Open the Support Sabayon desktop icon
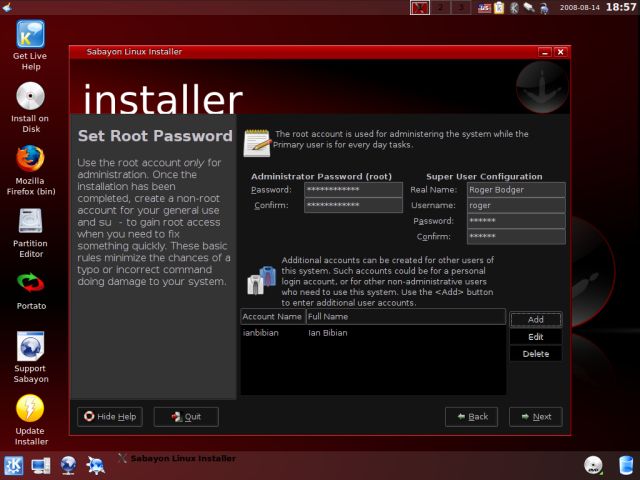Screen dimensions: 640x480 tap(30, 346)
